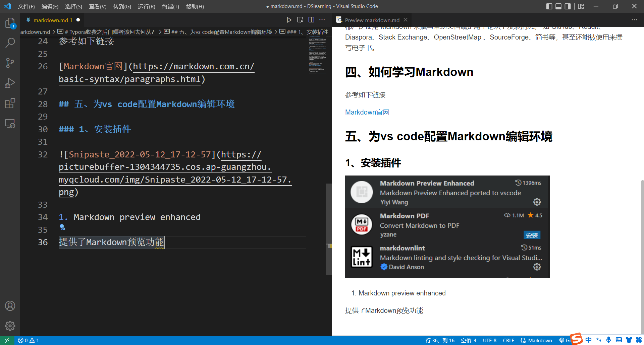Open the Search view in activity bar

[x=10, y=43]
